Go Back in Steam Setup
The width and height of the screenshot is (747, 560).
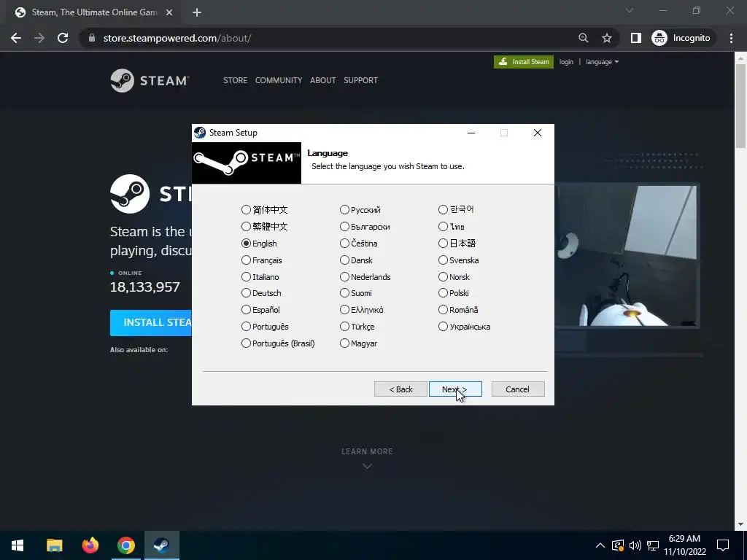400,389
